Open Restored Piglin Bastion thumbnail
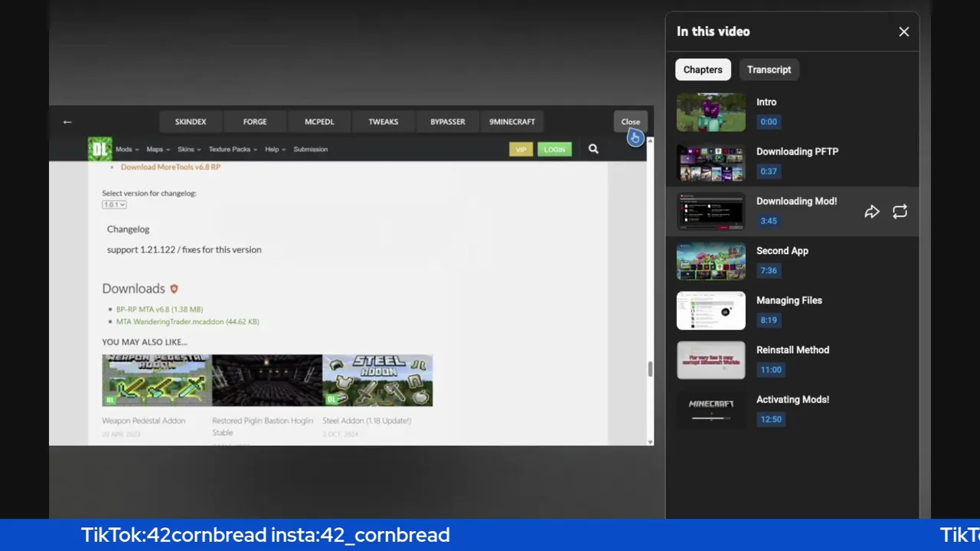 267,380
